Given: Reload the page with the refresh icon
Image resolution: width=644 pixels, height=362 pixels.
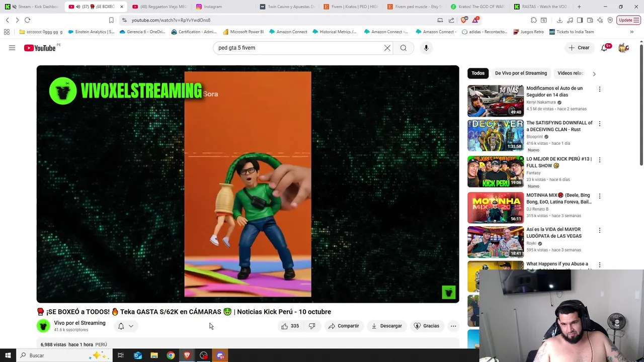Looking at the screenshot, I should pos(28,20).
